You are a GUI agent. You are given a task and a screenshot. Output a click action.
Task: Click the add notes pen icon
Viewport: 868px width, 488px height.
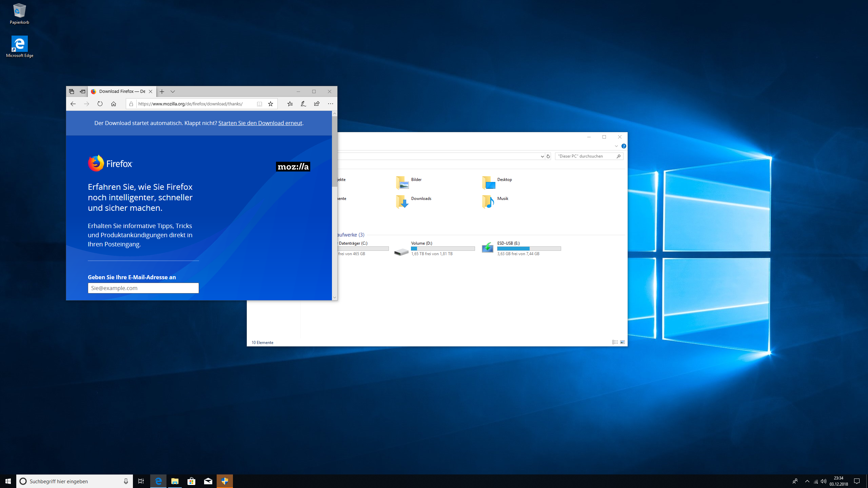303,104
